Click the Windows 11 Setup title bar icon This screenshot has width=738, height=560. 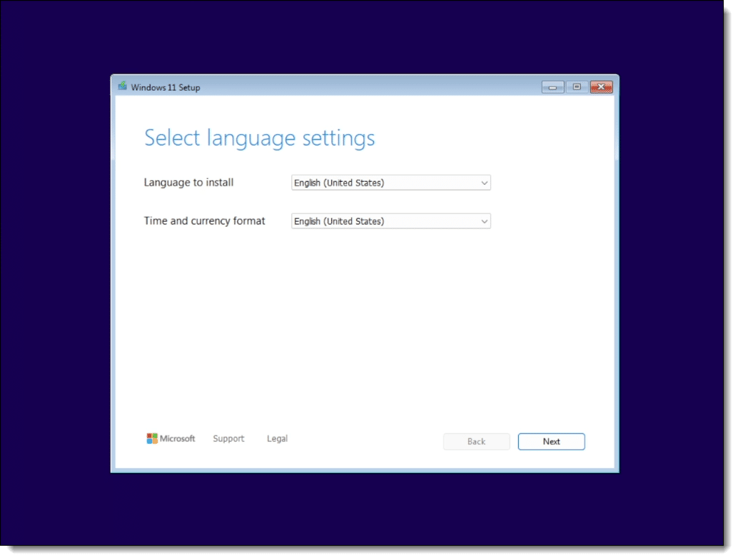[x=122, y=86]
